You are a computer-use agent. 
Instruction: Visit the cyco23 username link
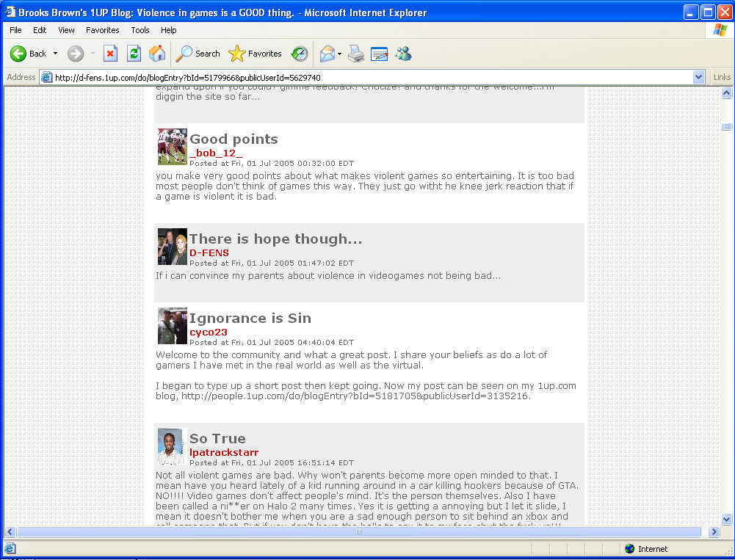pyautogui.click(x=209, y=332)
